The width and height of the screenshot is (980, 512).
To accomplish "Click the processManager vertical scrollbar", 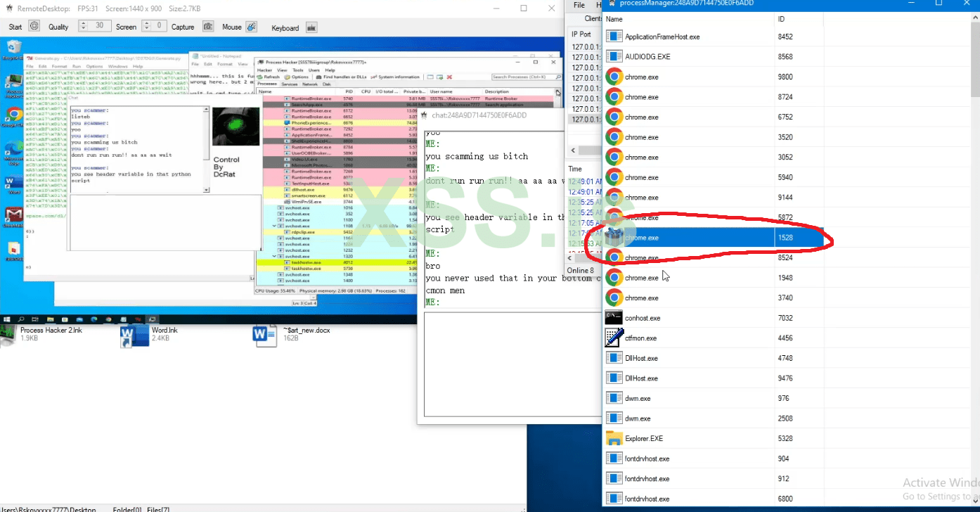I will pyautogui.click(x=975, y=260).
